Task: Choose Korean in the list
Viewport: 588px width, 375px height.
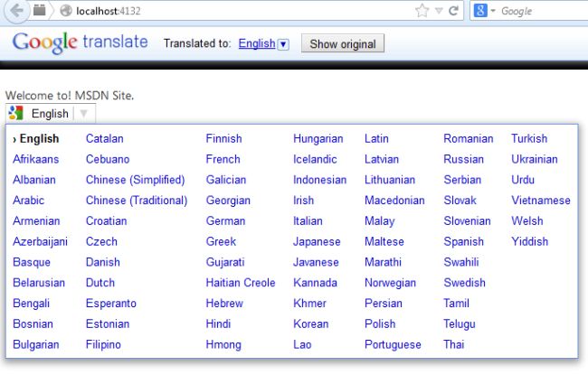Action: point(311,324)
